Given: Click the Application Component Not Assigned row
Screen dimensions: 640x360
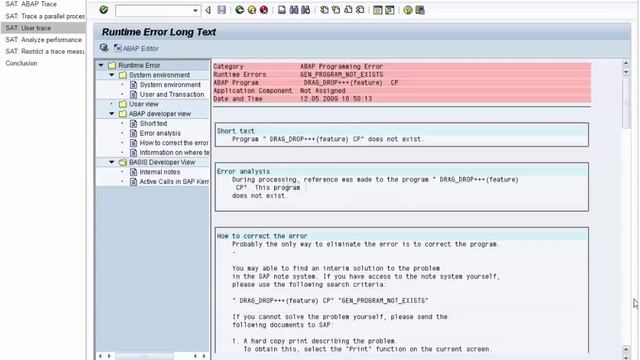Looking at the screenshot, I should coord(402,91).
